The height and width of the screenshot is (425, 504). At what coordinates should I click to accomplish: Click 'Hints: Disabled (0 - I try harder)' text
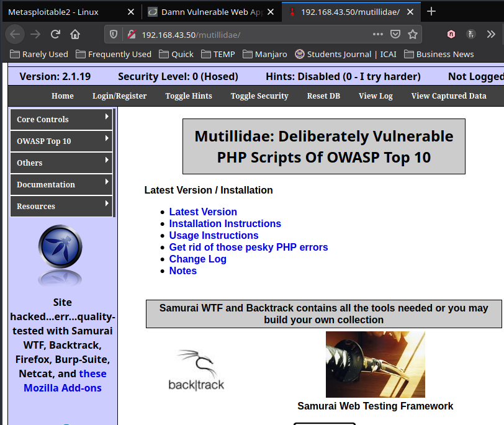343,76
